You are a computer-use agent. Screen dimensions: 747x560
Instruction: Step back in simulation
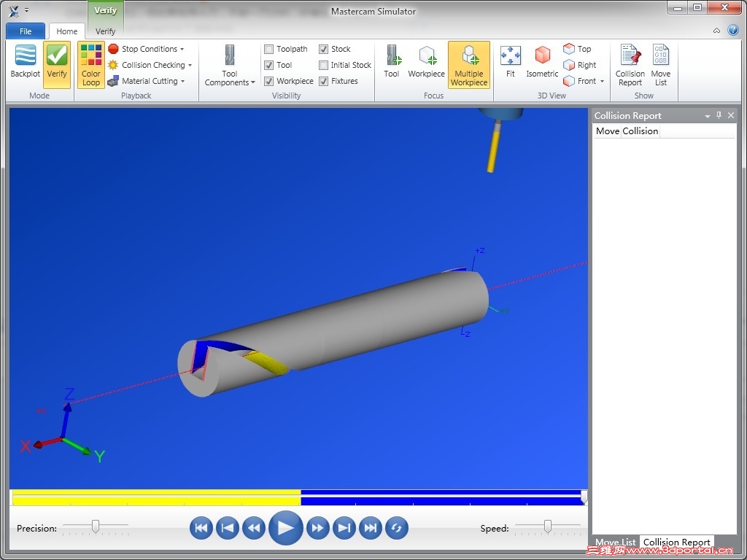pos(254,528)
